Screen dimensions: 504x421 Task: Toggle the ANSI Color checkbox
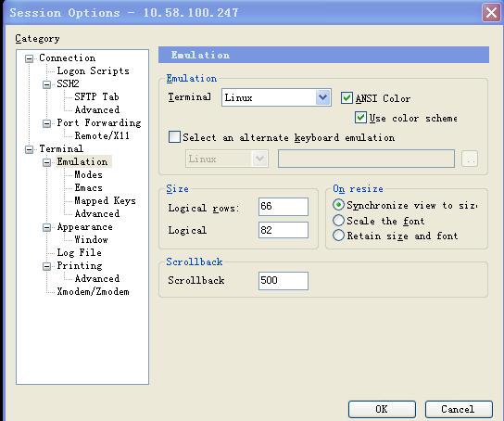tap(346, 98)
